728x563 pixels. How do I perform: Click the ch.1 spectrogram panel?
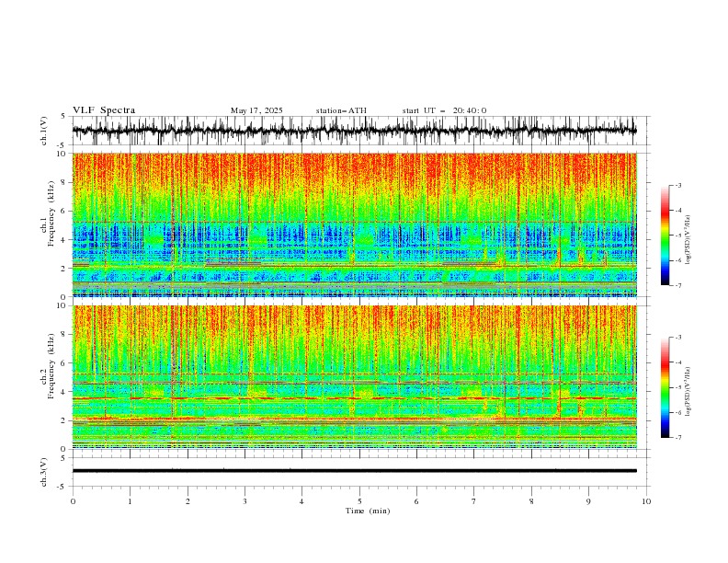[355, 224]
